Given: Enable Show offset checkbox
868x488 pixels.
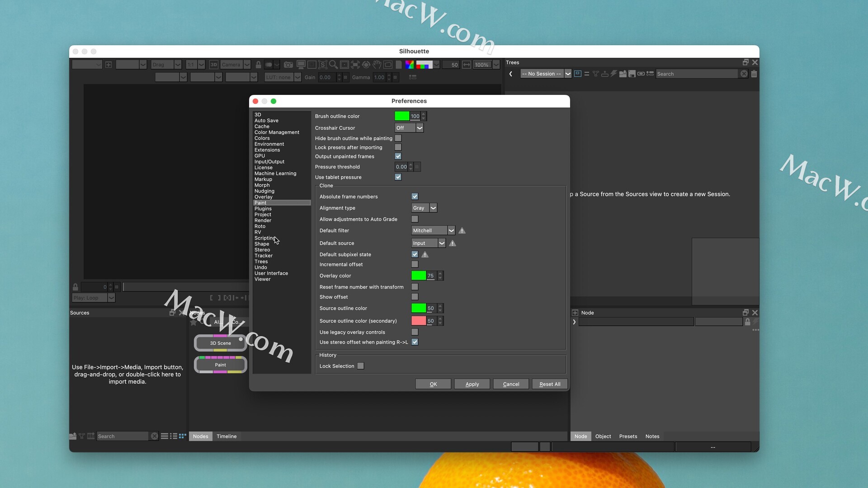Looking at the screenshot, I should click(x=415, y=297).
